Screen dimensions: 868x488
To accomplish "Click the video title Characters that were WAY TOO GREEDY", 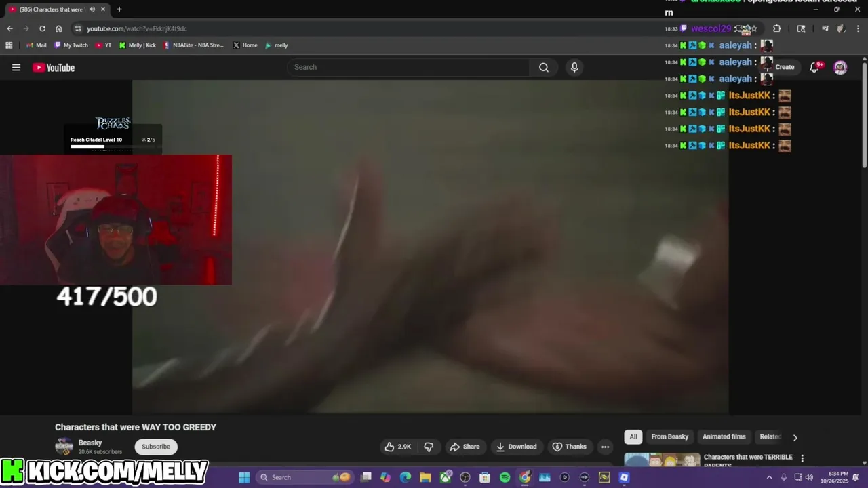I will pos(136,427).
